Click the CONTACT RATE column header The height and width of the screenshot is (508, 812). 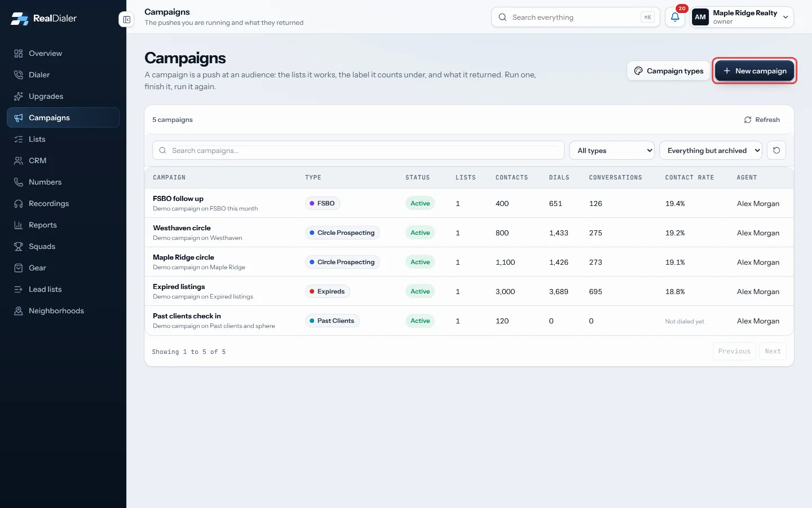tap(690, 178)
